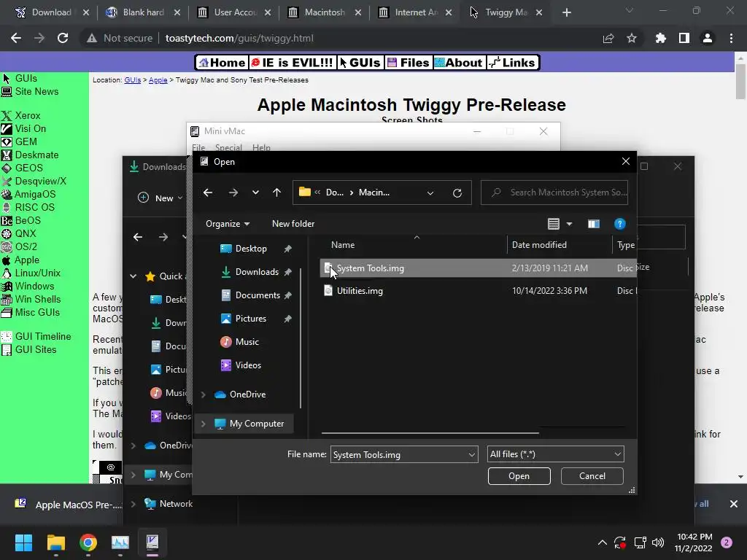Open the Mini vMac File menu
This screenshot has width=747, height=560.
[x=198, y=147]
